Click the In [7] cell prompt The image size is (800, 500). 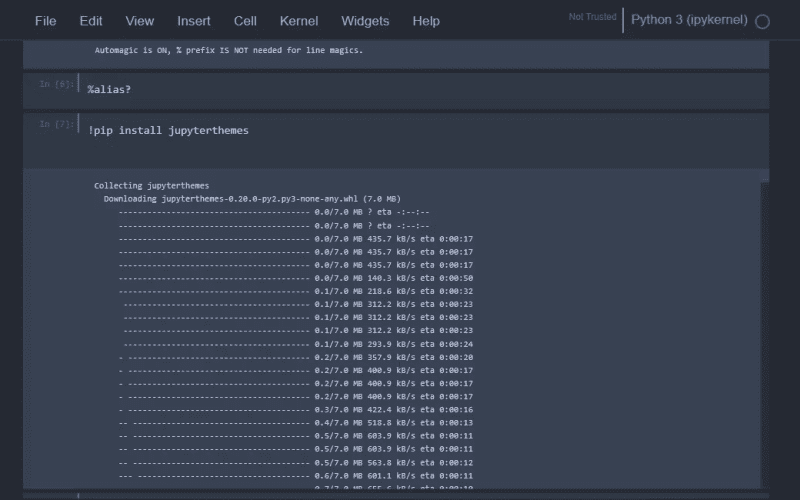(x=56, y=124)
